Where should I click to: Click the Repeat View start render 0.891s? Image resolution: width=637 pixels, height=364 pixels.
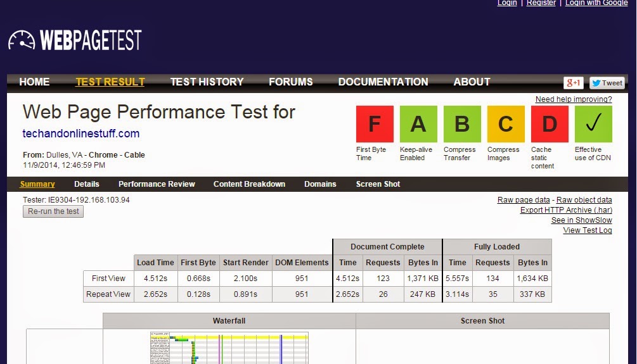tap(245, 294)
